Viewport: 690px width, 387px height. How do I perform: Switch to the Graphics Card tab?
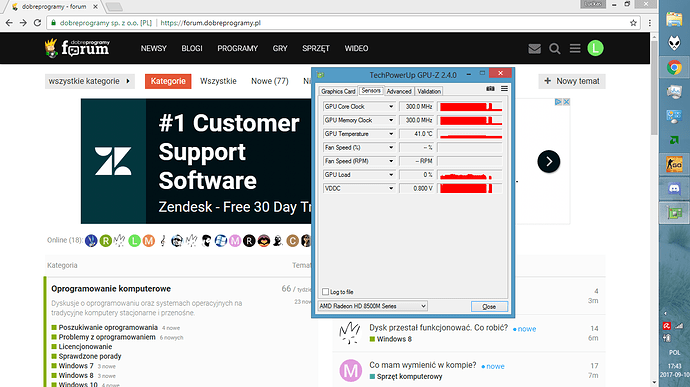tap(338, 91)
